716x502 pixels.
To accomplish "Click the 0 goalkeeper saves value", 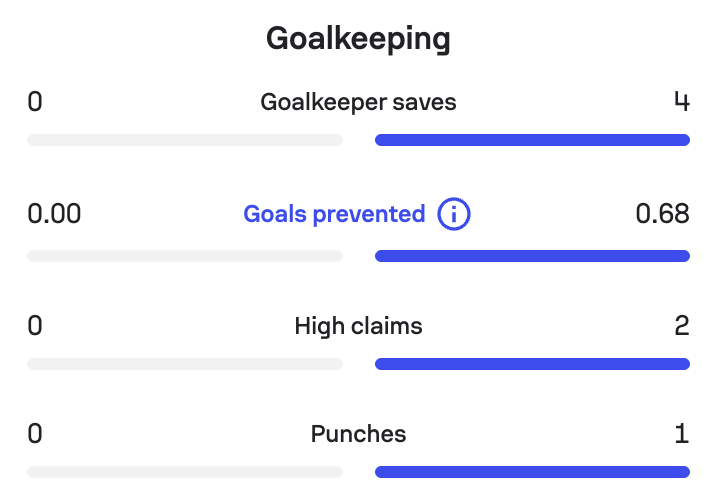I will [x=35, y=101].
